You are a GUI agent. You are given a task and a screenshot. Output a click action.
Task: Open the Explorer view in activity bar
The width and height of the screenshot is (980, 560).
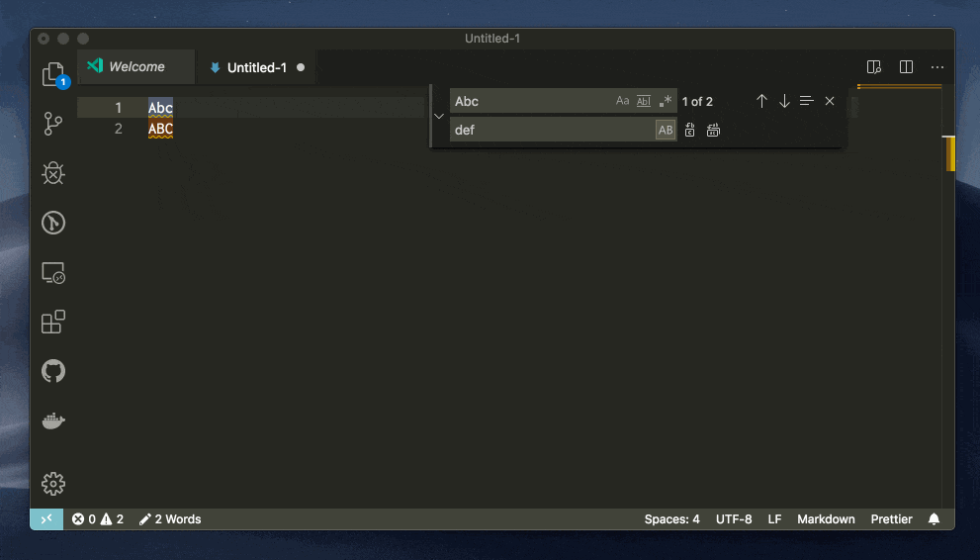click(x=52, y=74)
